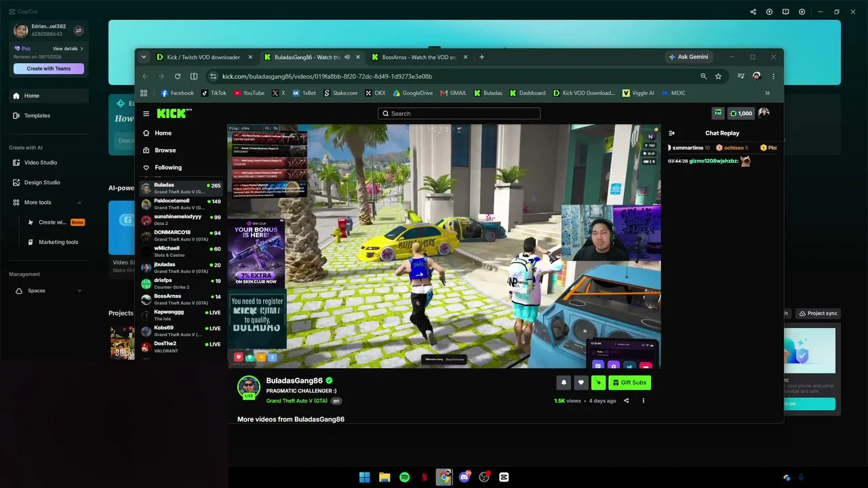Open Design Studio in CapCut
Screen dimensions: 868x488
point(48,182)
